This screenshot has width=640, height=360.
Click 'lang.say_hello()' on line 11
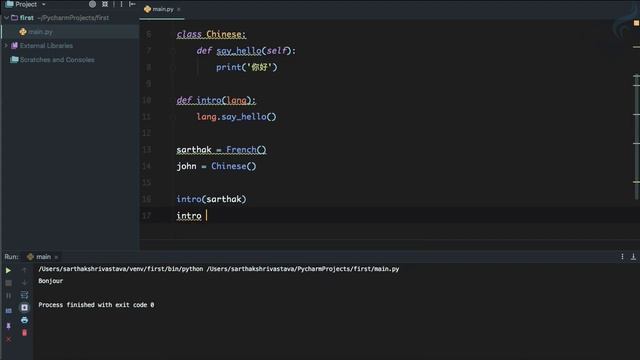click(236, 117)
